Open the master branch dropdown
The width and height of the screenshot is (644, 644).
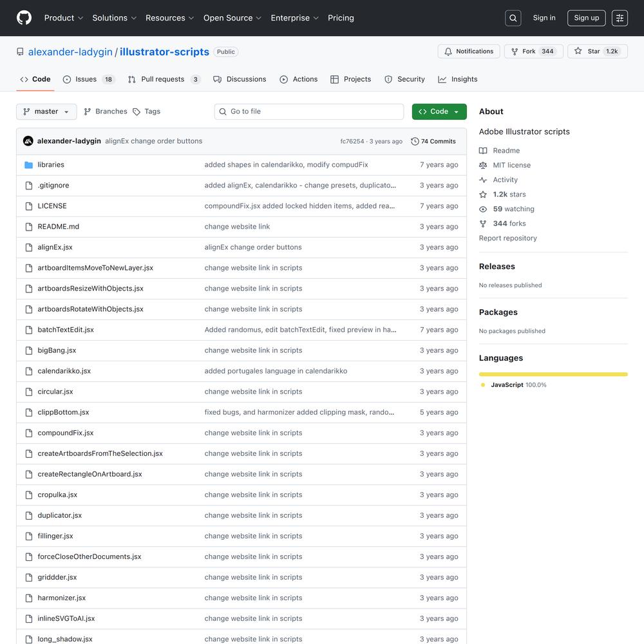46,111
